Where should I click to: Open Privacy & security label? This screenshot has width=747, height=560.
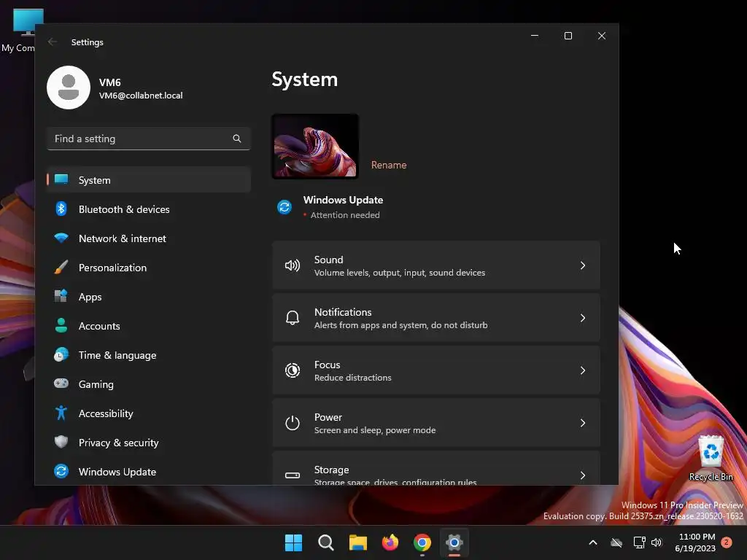point(119,443)
